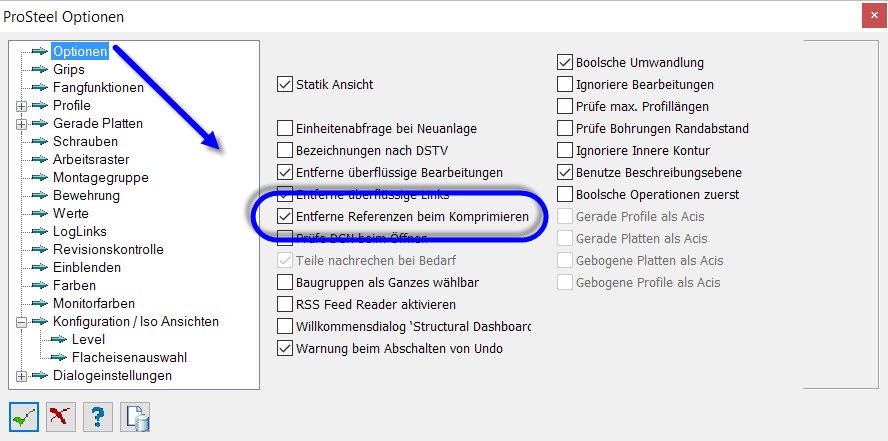888x441 pixels.
Task: Expand the Gerade Platten tree node
Action: point(22,124)
